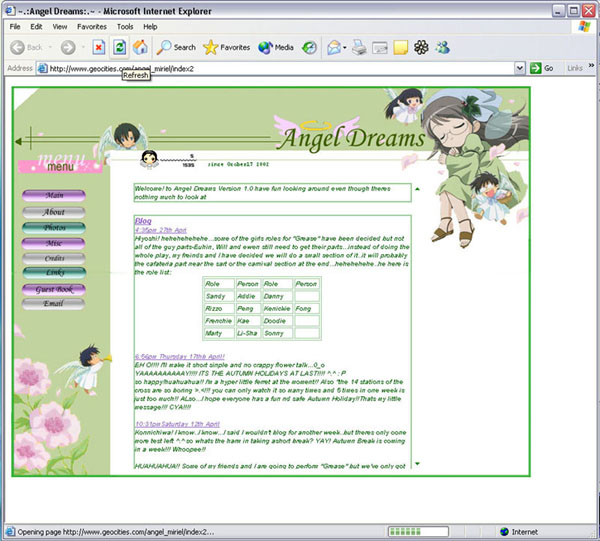Open the Messenger people icon
This screenshot has height=541, width=600.
(442, 47)
